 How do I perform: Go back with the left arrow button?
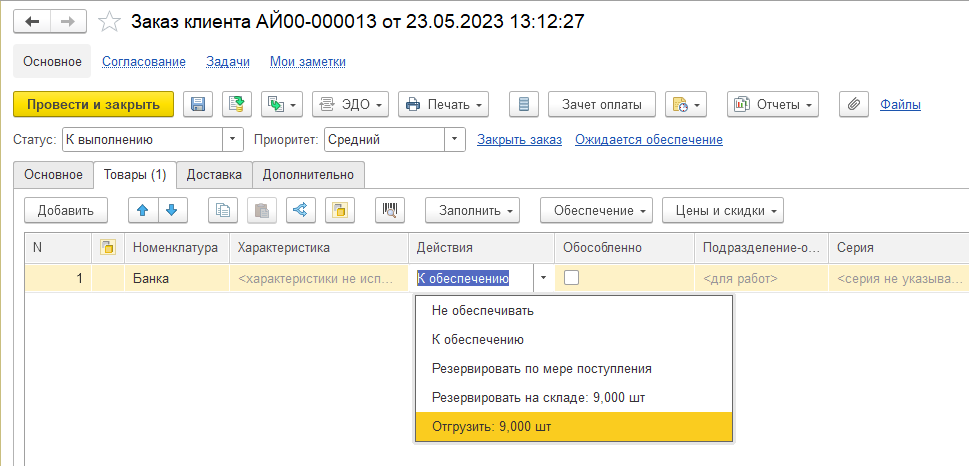click(32, 22)
